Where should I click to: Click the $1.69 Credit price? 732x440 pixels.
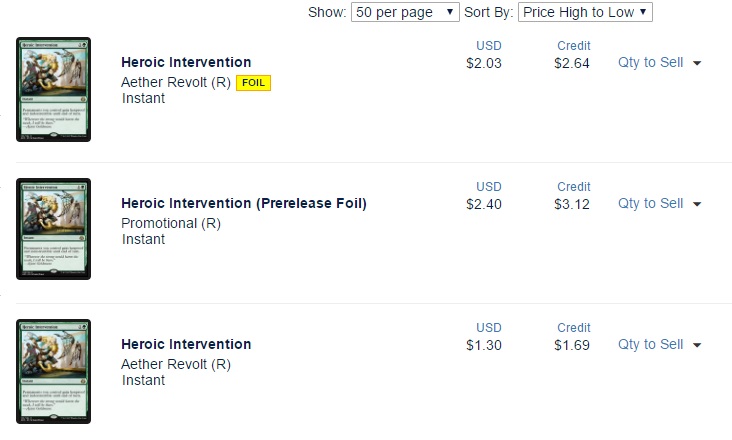572,345
